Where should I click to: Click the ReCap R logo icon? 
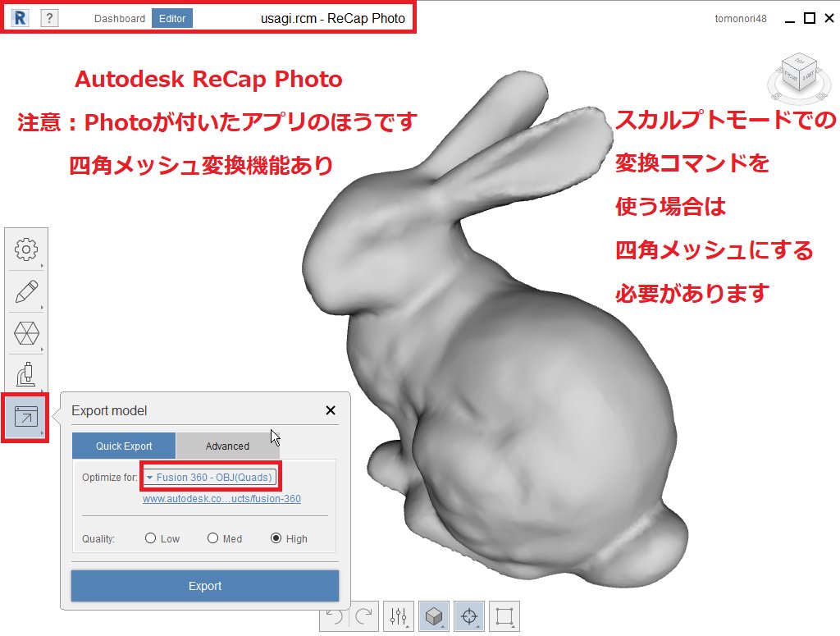20,18
